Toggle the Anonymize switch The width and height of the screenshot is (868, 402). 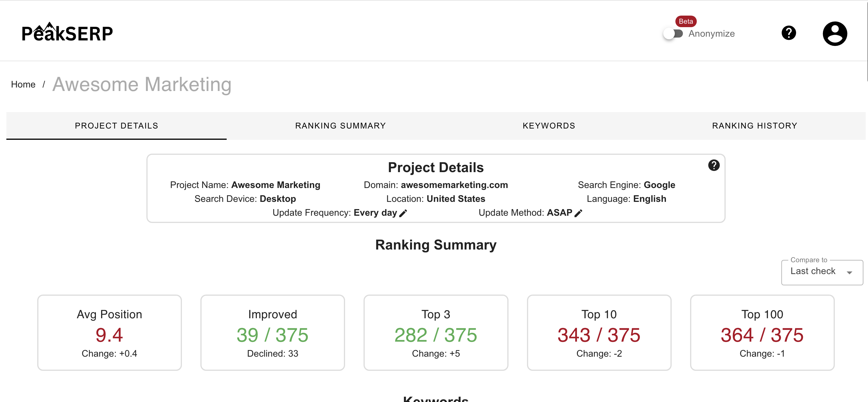coord(673,34)
